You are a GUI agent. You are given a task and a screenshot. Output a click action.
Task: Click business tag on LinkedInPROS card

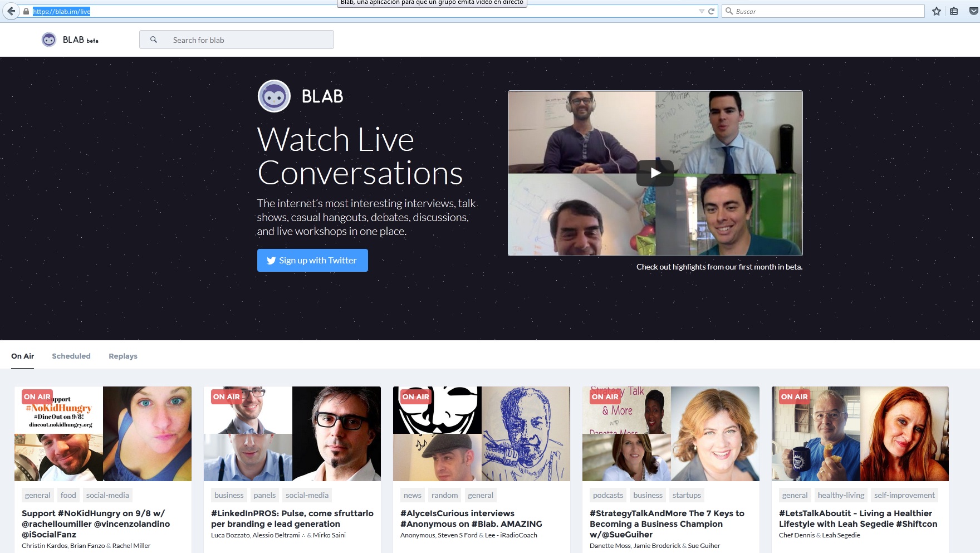pos(229,495)
